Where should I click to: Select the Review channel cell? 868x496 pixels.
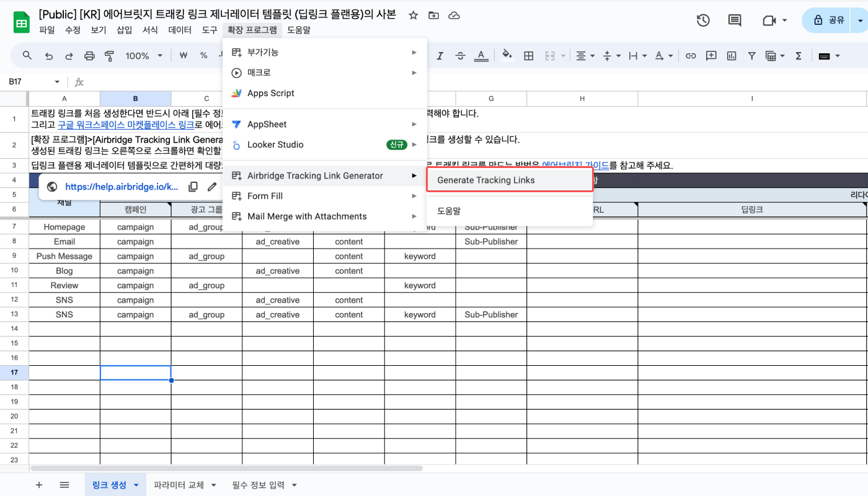point(64,285)
